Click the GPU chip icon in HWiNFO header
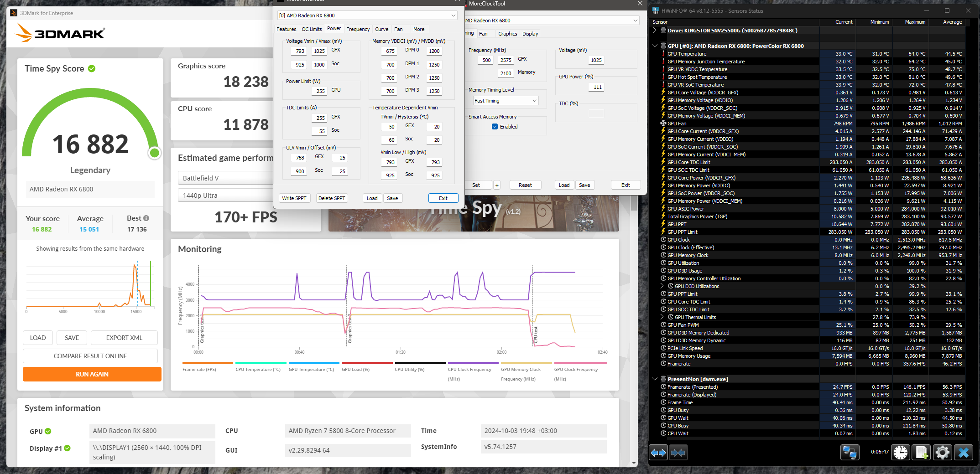The height and width of the screenshot is (474, 980). [x=663, y=46]
